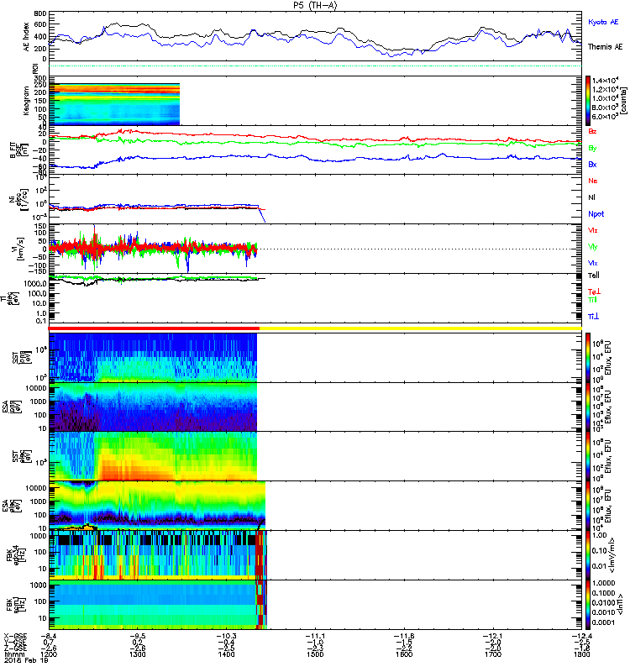Click the FBK nT color bar

588,605
